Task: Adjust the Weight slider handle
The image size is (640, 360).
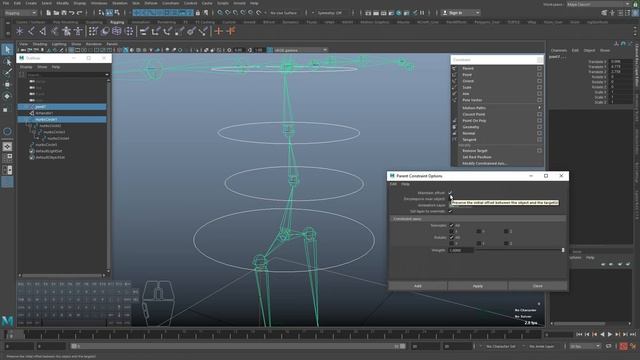Action: pos(563,250)
